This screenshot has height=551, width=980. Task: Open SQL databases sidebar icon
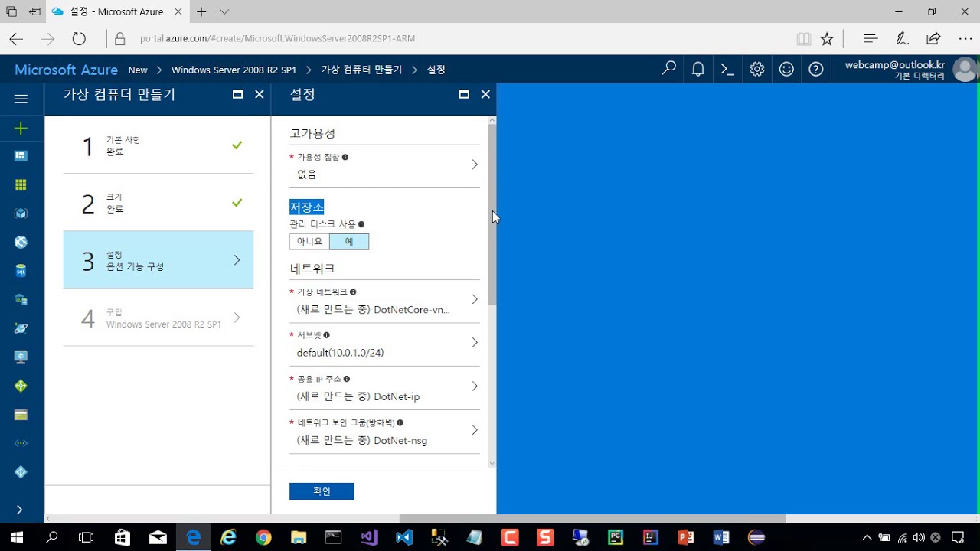(x=21, y=271)
